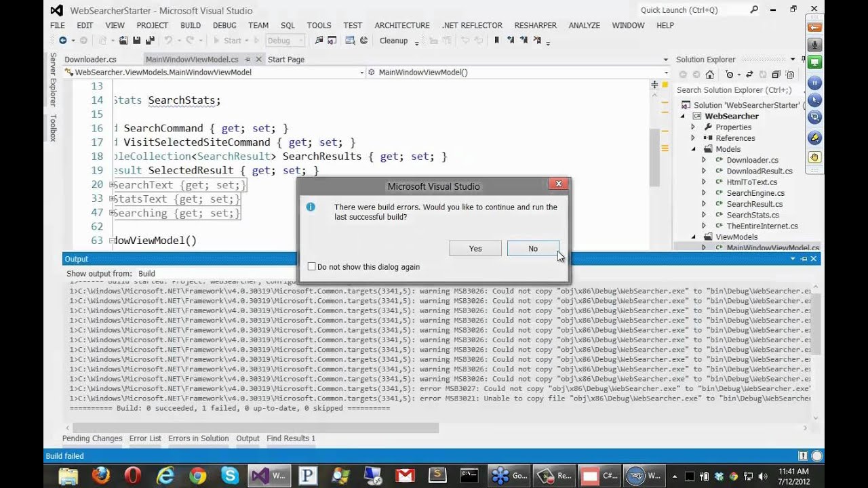
Task: Expand the Searching region at line 47
Action: tap(111, 213)
